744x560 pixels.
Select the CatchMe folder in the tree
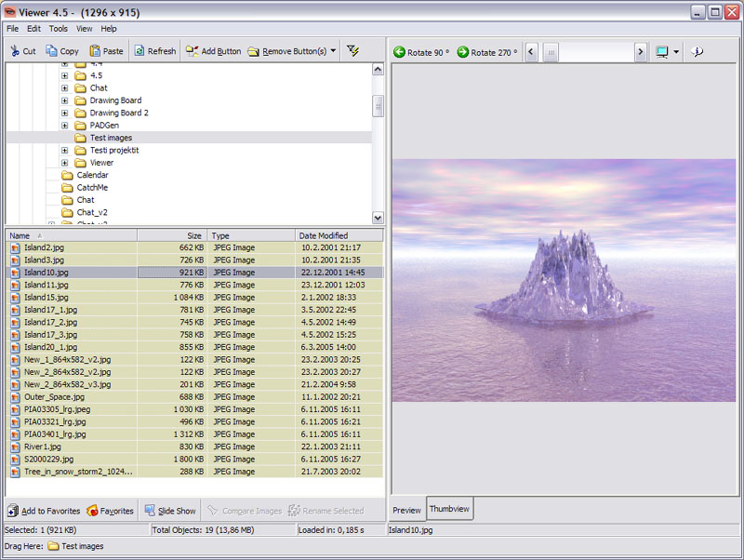(x=92, y=187)
